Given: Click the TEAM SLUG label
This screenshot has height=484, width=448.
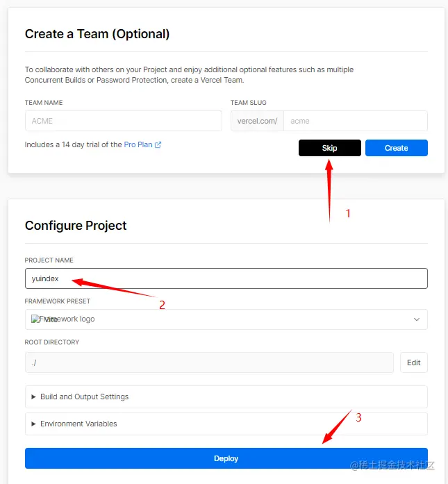Looking at the screenshot, I should [x=248, y=103].
